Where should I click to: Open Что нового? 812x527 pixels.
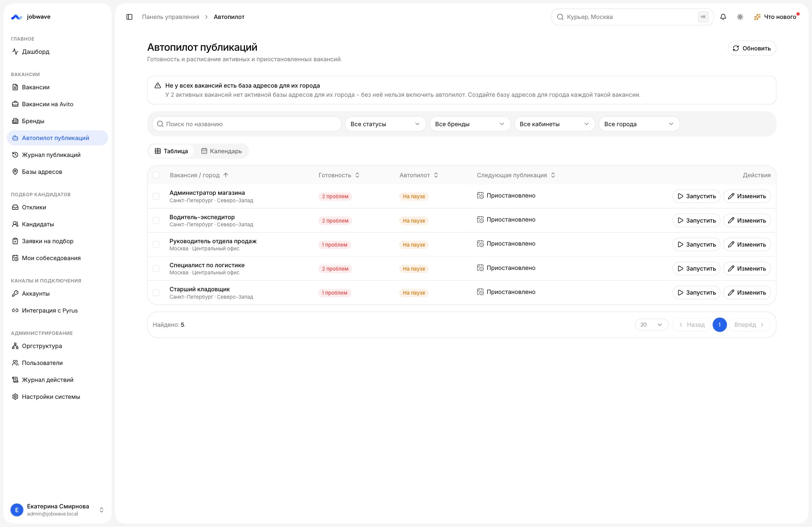(776, 17)
